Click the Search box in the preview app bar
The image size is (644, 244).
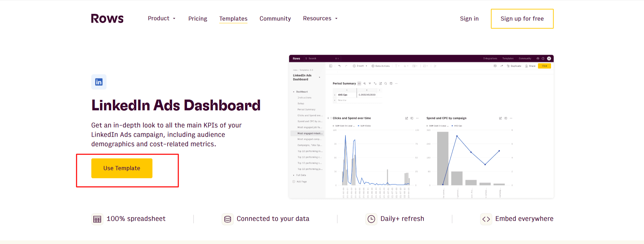click(x=322, y=58)
